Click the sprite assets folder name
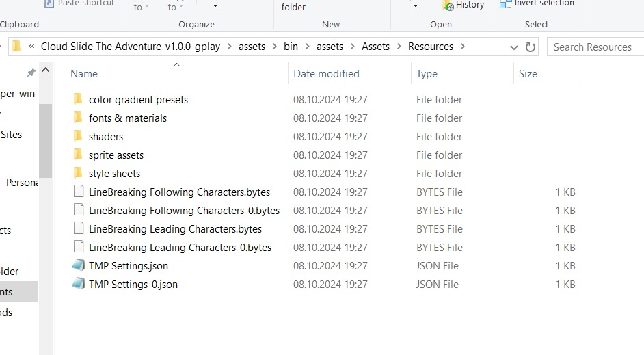The image size is (644, 355). [116, 155]
